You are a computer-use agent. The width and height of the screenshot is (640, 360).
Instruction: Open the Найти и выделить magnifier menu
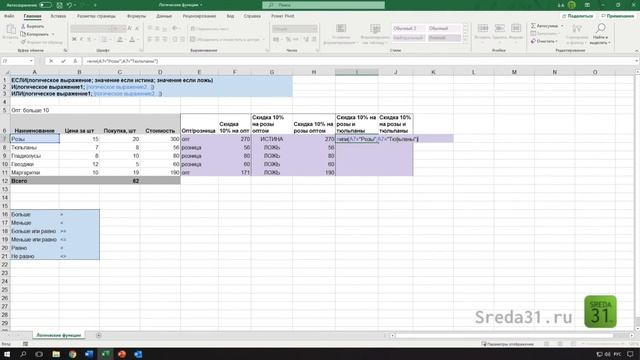point(600,33)
